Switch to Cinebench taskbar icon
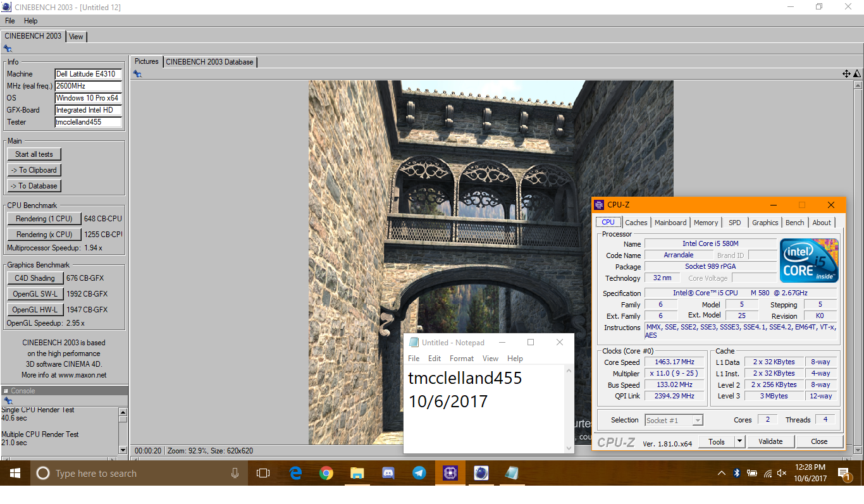The width and height of the screenshot is (864, 504). [x=481, y=473]
